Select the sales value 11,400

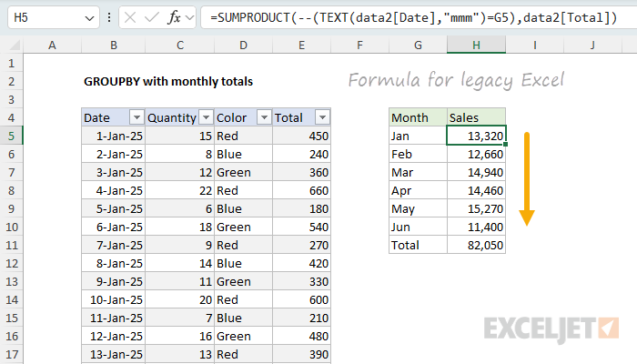[476, 227]
